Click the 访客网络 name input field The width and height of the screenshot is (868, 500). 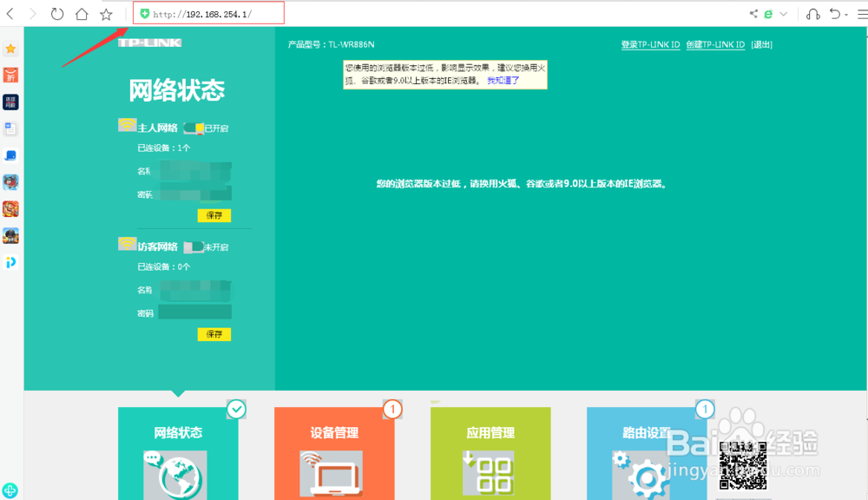(x=195, y=290)
